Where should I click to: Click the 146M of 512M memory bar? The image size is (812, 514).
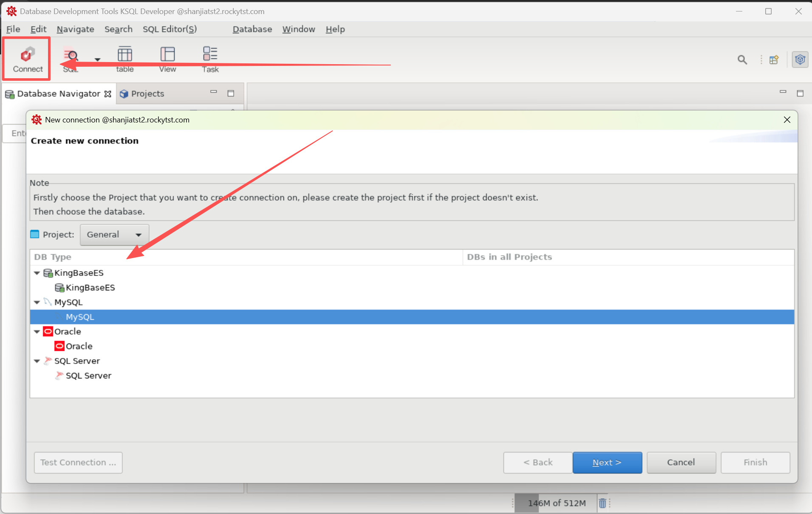tap(556, 503)
